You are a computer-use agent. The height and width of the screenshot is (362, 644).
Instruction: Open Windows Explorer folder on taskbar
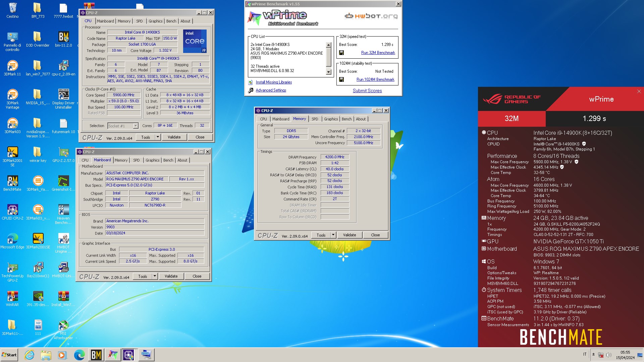click(46, 355)
